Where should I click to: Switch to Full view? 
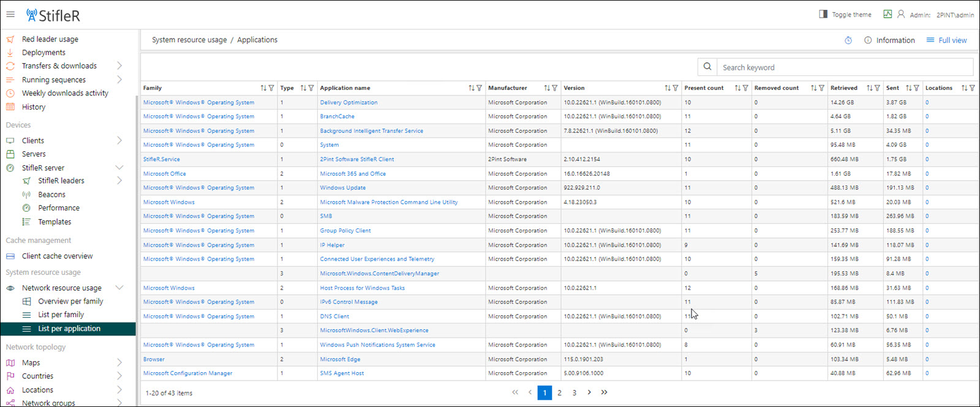tap(946, 40)
